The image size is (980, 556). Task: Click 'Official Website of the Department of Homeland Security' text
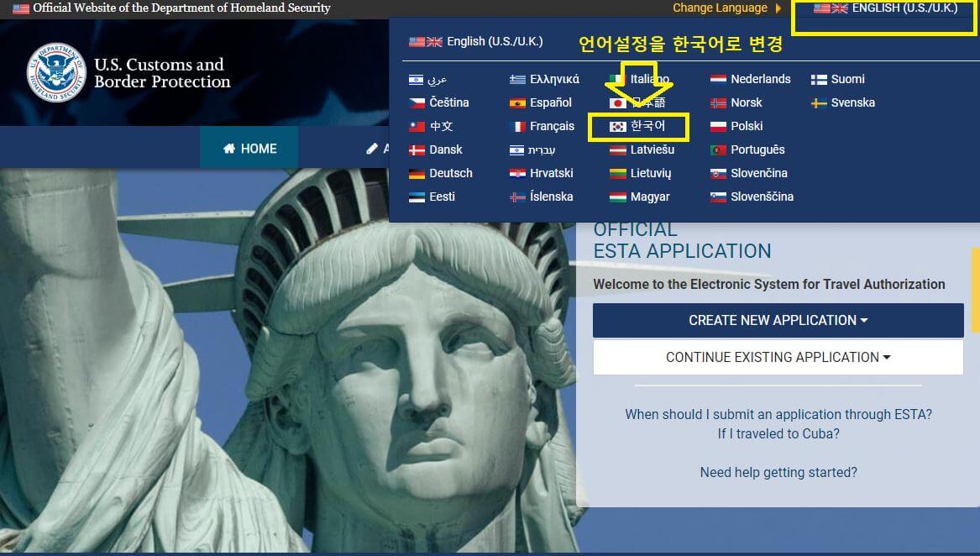coord(181,8)
